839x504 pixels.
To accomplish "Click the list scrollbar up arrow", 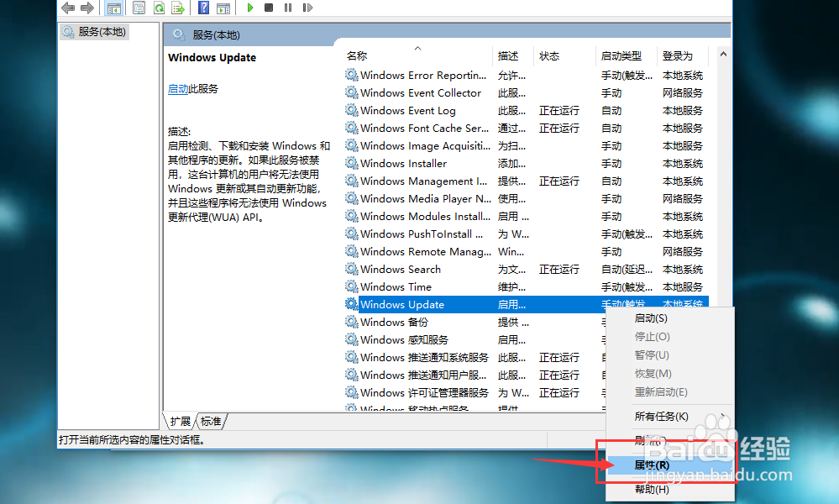I will (723, 54).
